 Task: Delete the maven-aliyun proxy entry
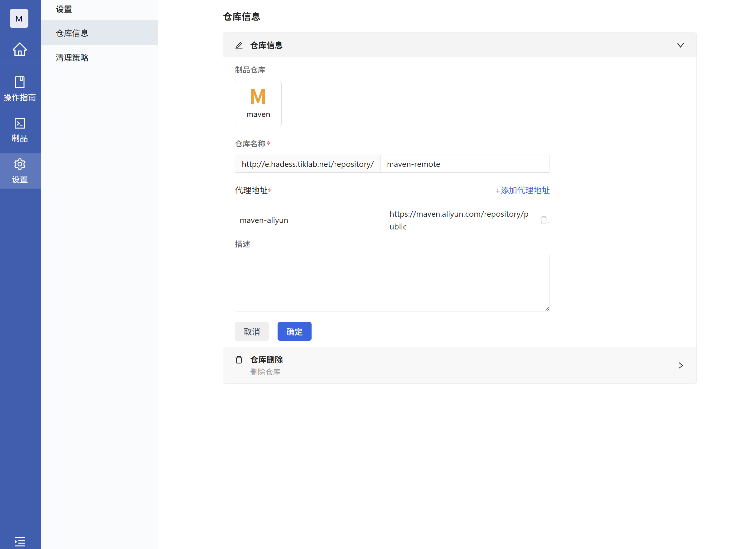pos(543,220)
